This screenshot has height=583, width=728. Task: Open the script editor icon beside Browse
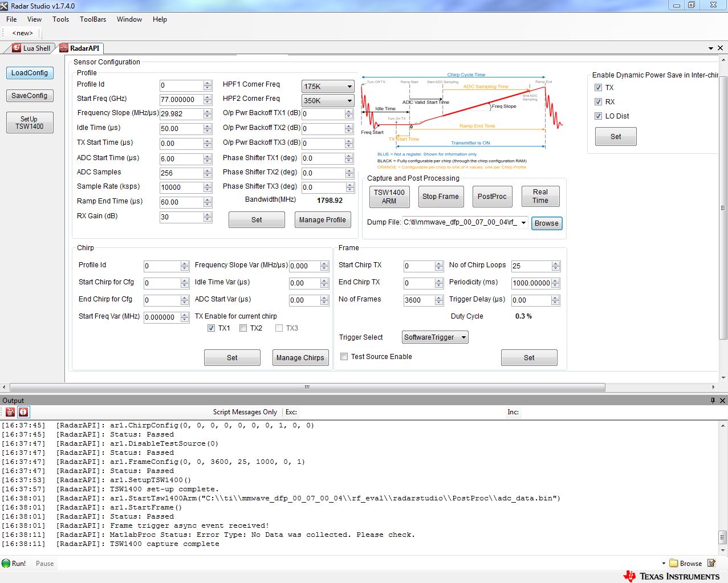(711, 563)
